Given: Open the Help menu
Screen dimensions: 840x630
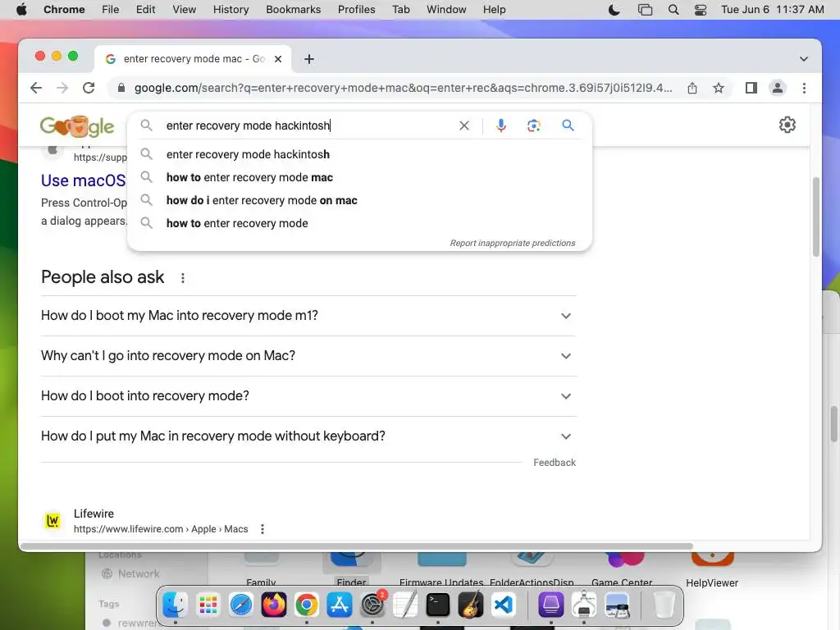Looking at the screenshot, I should coord(494,10).
